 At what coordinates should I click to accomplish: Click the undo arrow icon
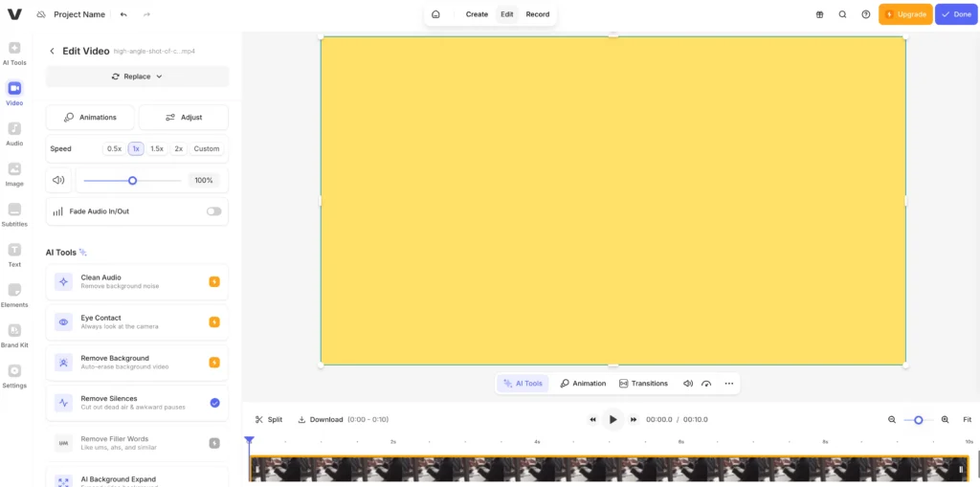(x=123, y=14)
